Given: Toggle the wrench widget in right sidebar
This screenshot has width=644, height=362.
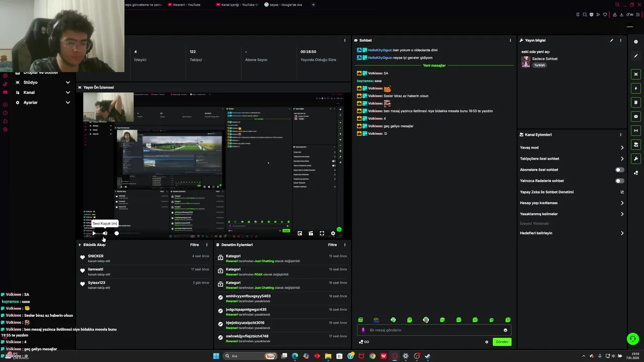Looking at the screenshot, I should pyautogui.click(x=636, y=159).
